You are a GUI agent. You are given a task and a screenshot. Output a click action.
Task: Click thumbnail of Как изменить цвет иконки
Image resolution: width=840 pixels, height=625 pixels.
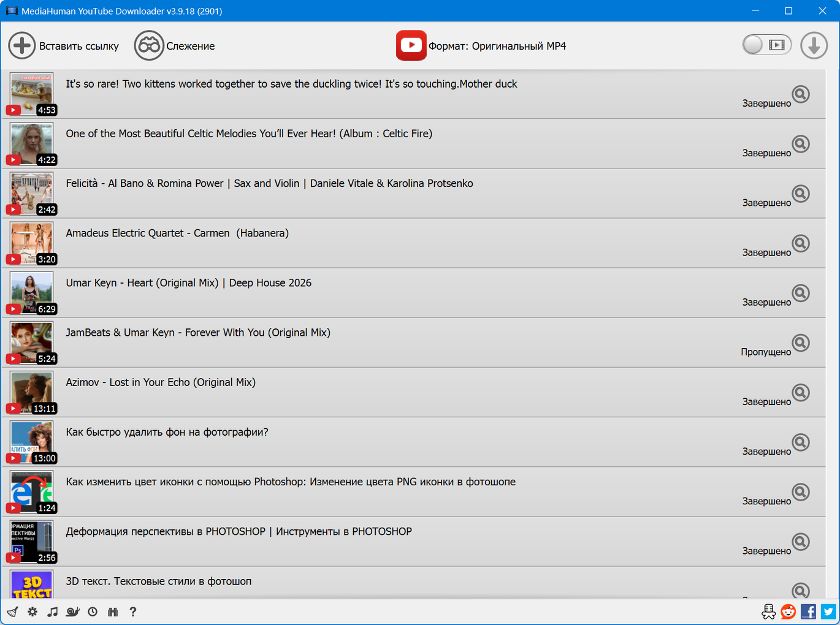pyautogui.click(x=32, y=492)
